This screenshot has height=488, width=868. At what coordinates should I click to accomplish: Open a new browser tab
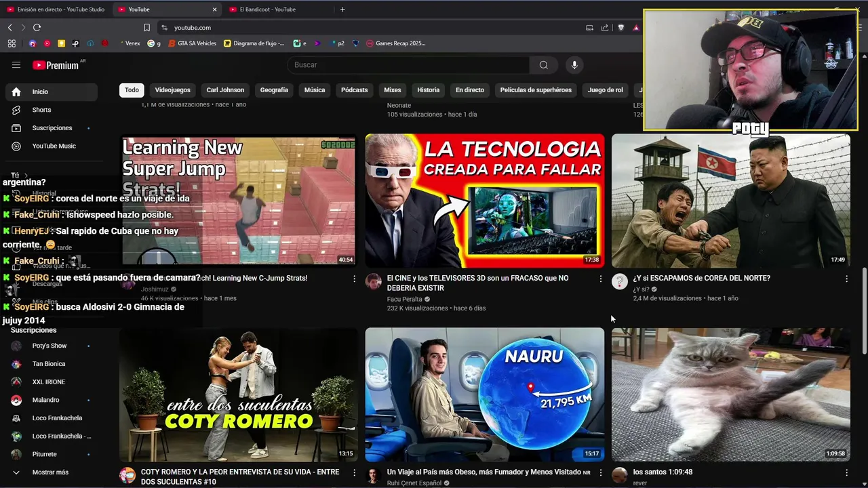[342, 9]
